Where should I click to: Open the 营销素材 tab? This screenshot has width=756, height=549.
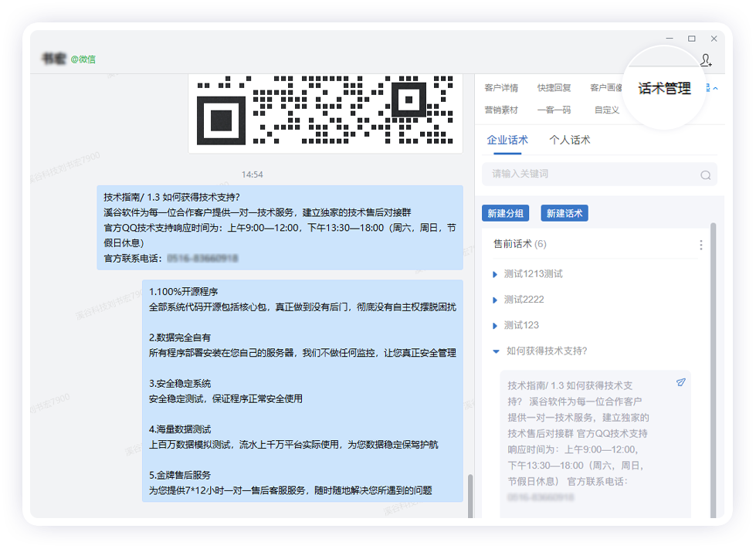pos(501,110)
